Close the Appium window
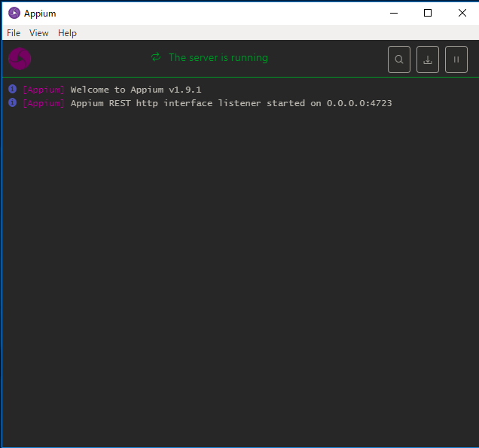This screenshot has height=448, width=479. (x=462, y=13)
